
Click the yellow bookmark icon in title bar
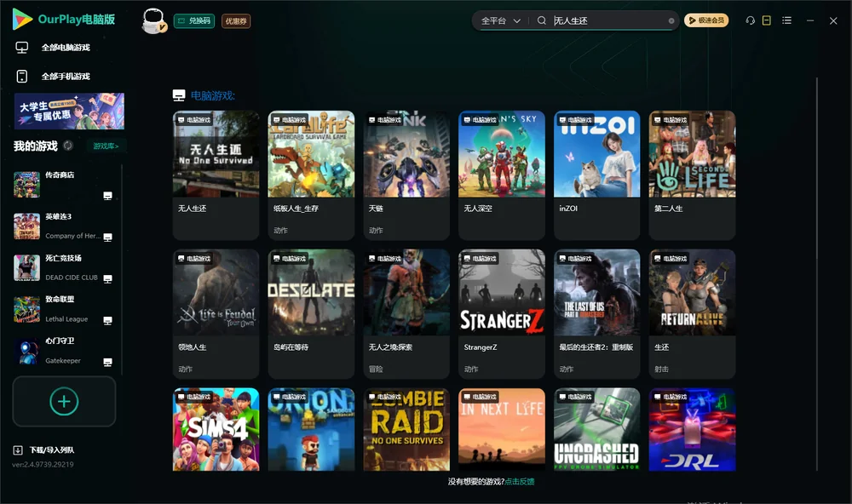[x=767, y=20]
